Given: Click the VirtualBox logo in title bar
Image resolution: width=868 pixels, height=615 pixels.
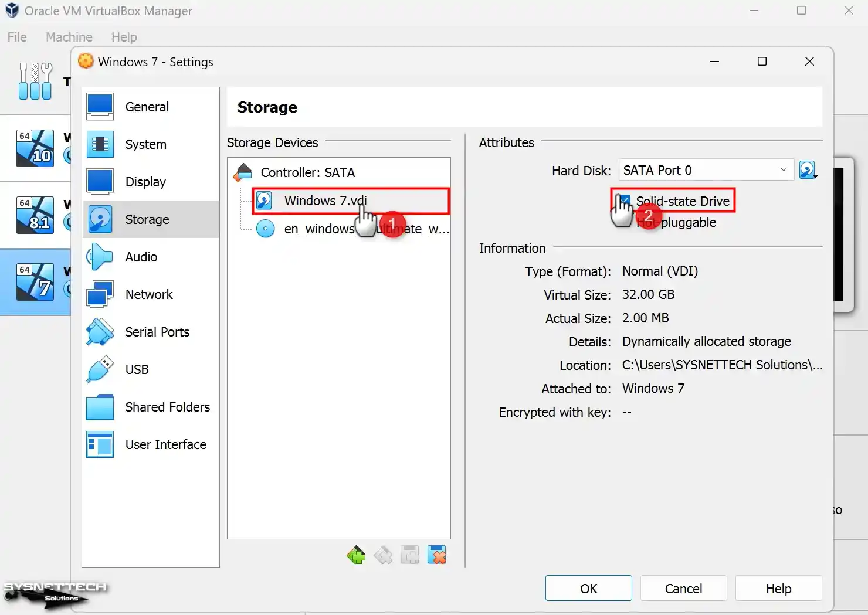Looking at the screenshot, I should [12, 11].
